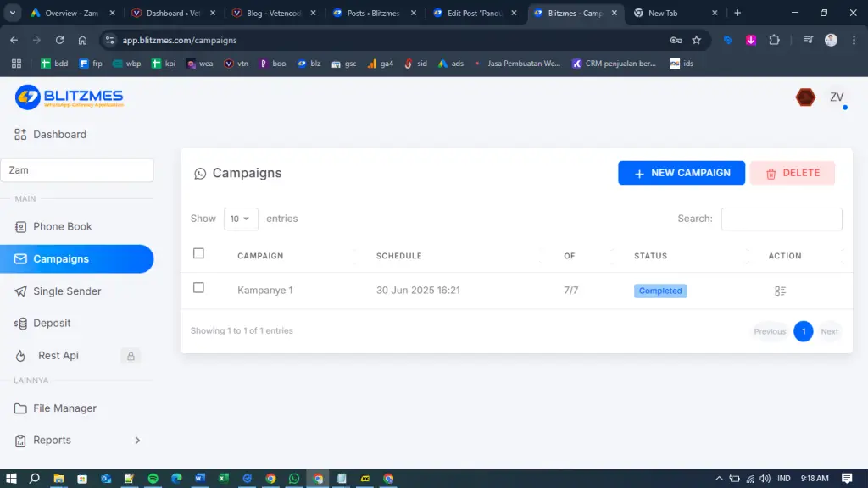This screenshot has width=868, height=488.
Task: Click the red hexagon icon beside ZV
Action: (x=804, y=97)
